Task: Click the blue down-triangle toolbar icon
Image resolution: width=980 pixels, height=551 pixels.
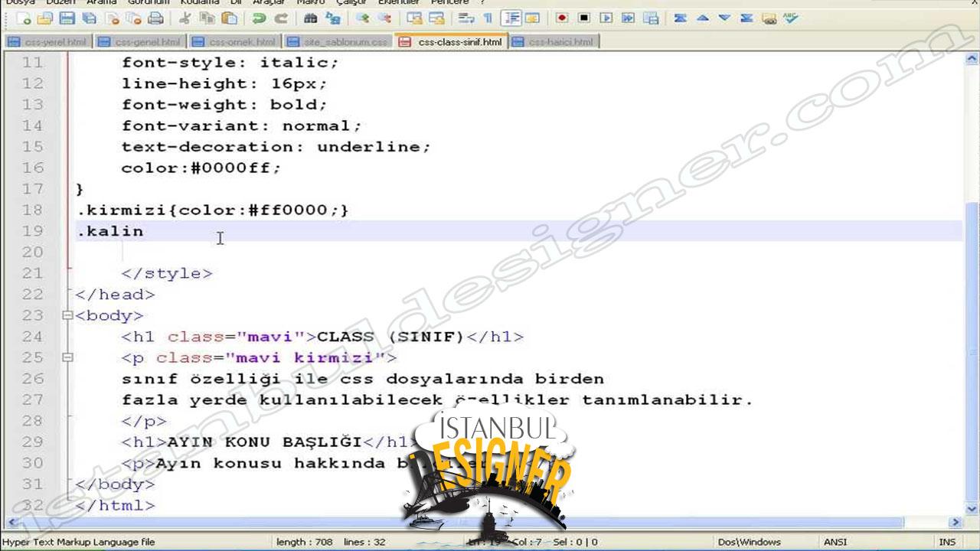Action: pyautogui.click(x=724, y=18)
